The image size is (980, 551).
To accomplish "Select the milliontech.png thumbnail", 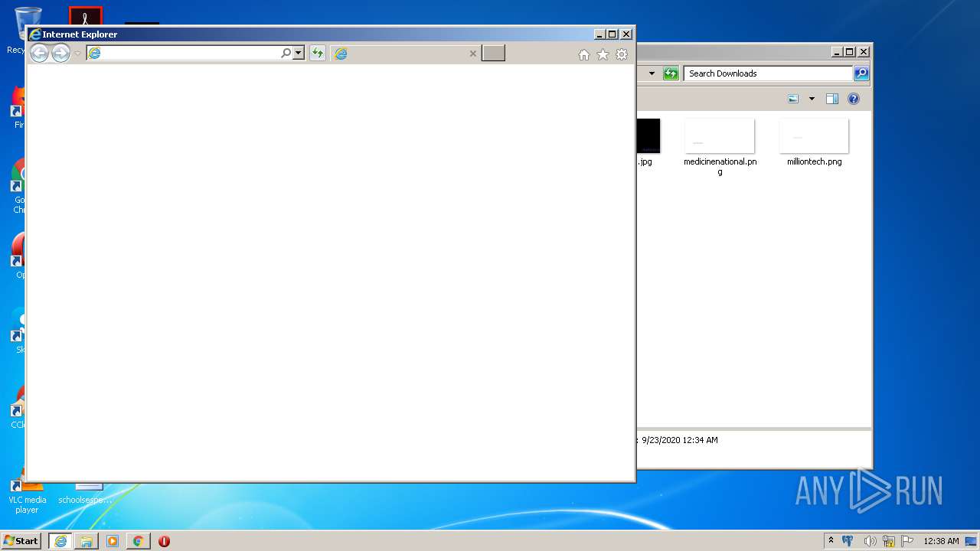I will click(x=814, y=136).
